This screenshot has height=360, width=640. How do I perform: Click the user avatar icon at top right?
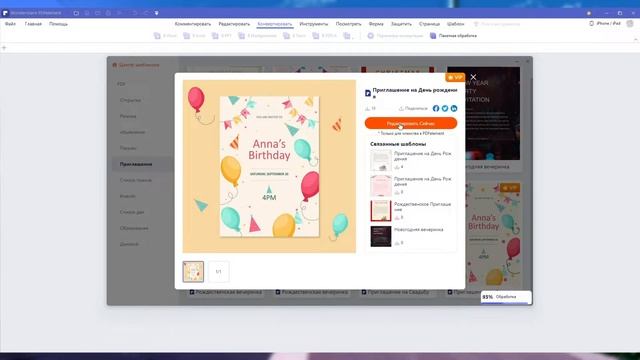pos(630,24)
